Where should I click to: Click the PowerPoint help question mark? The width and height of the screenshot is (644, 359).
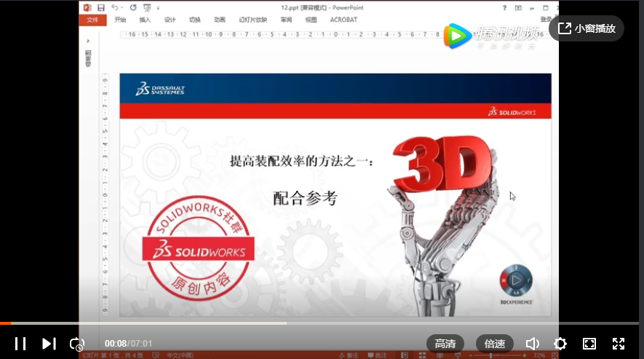(504, 7)
